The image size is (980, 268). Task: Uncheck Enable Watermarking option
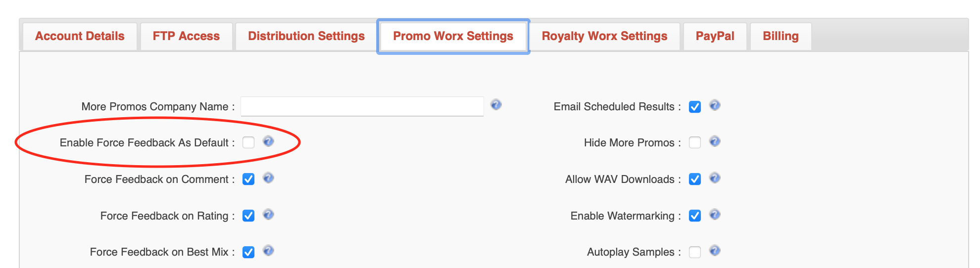[695, 216]
